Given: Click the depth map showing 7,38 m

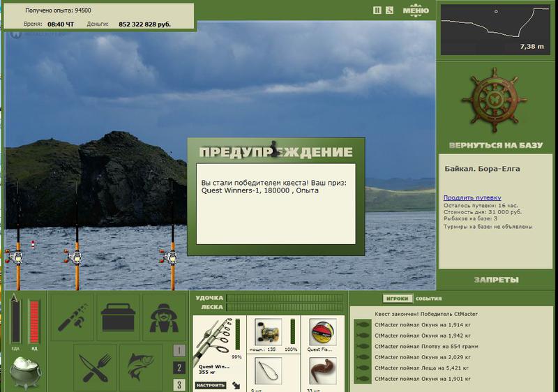Looking at the screenshot, I should (x=495, y=29).
